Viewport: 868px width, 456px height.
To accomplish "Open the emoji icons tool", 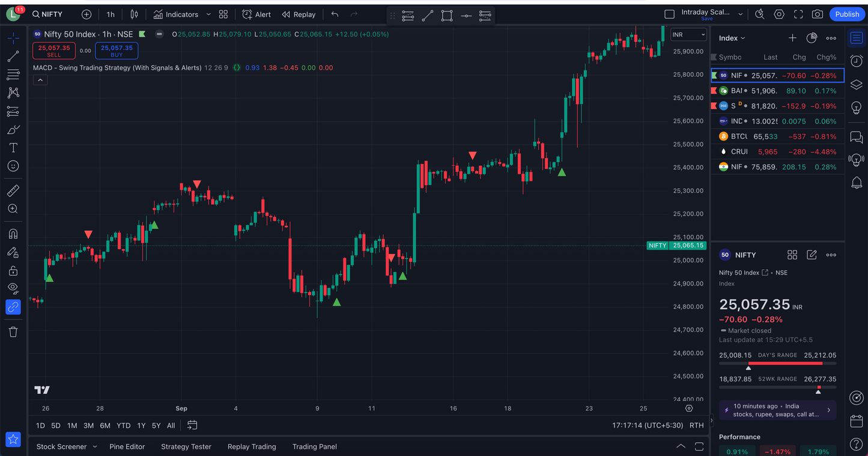I will point(13,166).
